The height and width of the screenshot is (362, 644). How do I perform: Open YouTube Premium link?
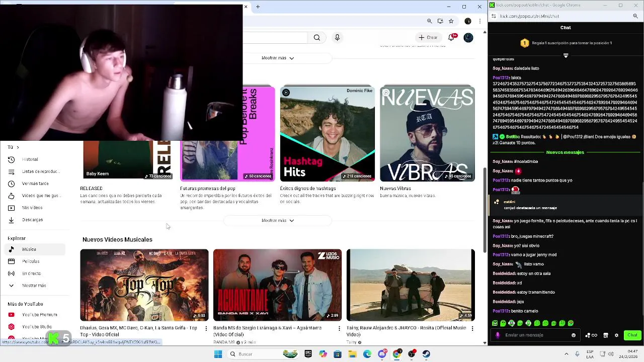36,315
